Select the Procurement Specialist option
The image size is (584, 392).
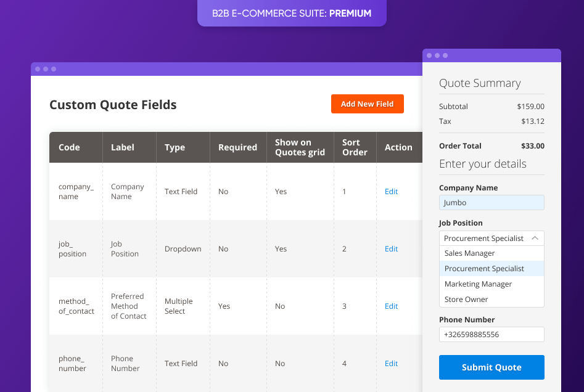482,268
